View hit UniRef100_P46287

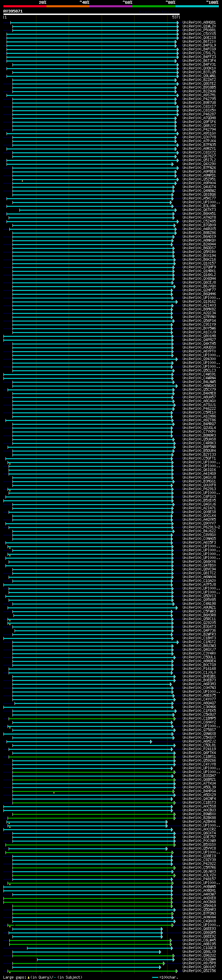click(199, 114)
